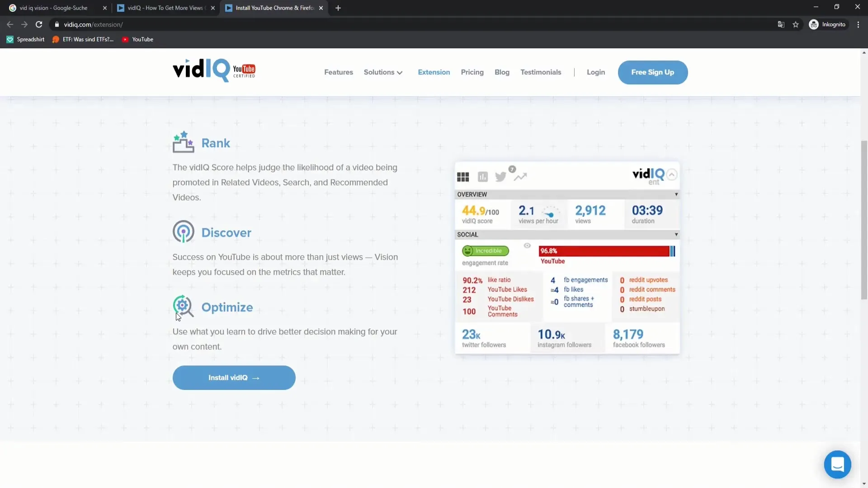Open the 'ETF: Was sind ETFs?' bookmark
Screen dimensions: 868x488
click(x=83, y=39)
